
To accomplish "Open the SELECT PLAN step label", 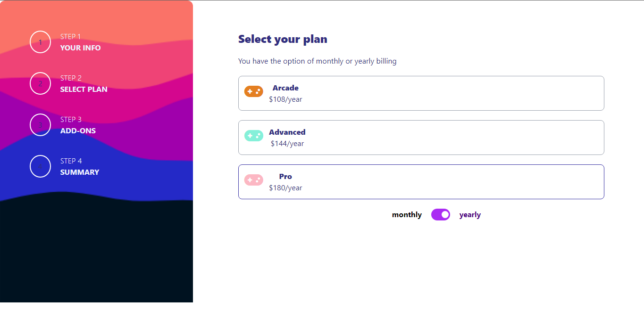I will pos(84,89).
